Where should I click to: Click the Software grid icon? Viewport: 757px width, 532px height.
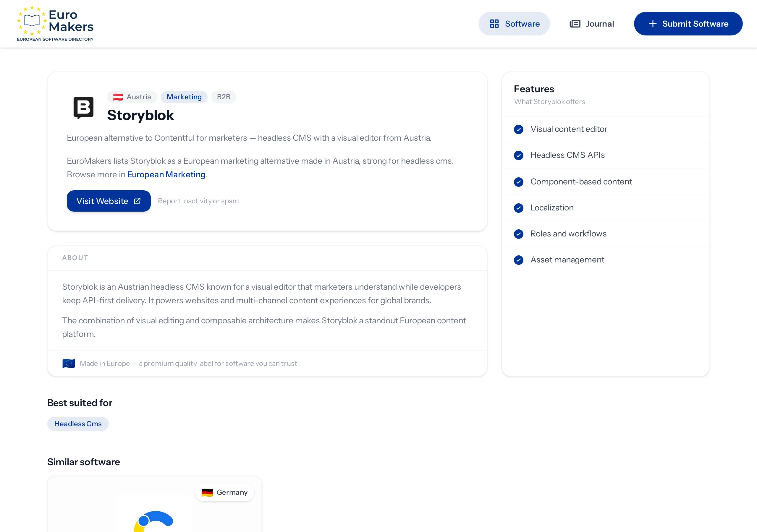coord(494,24)
